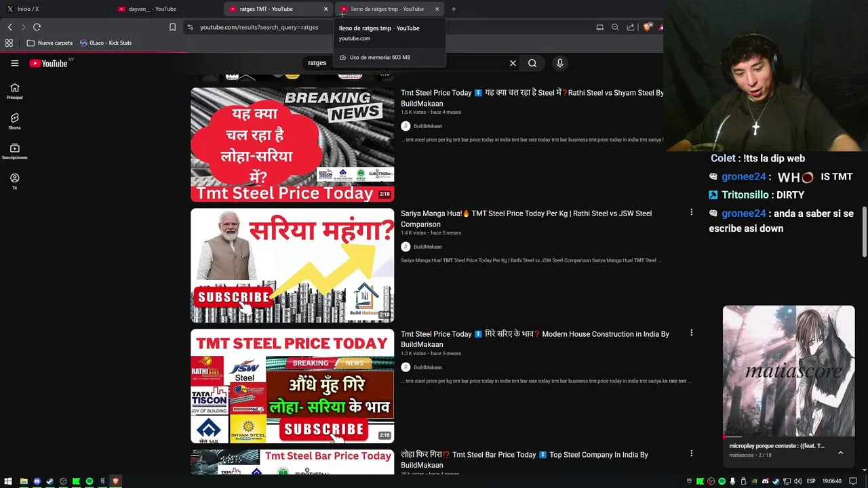Close the ratges TMT - YouTube tab

click(325, 9)
